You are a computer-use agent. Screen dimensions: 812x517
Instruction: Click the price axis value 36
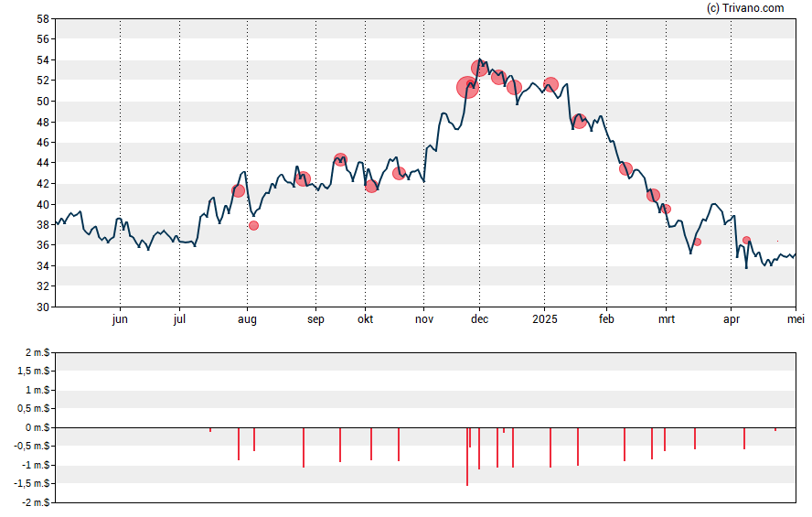(x=43, y=245)
